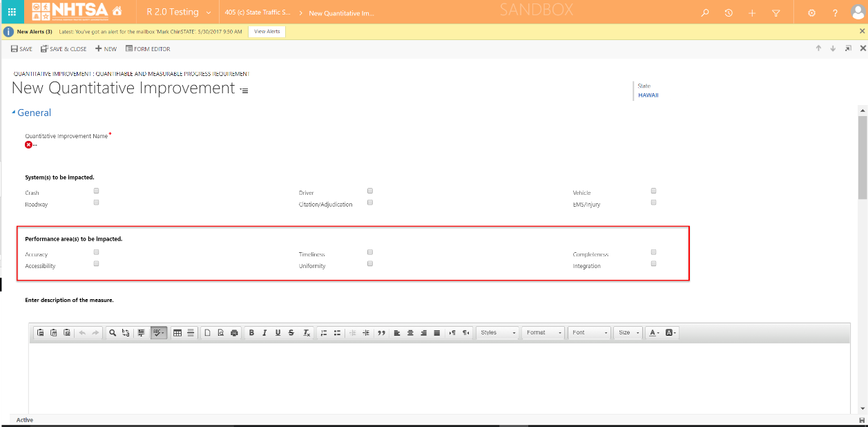Click the bold formatting button
This screenshot has height=427, width=868.
point(251,333)
